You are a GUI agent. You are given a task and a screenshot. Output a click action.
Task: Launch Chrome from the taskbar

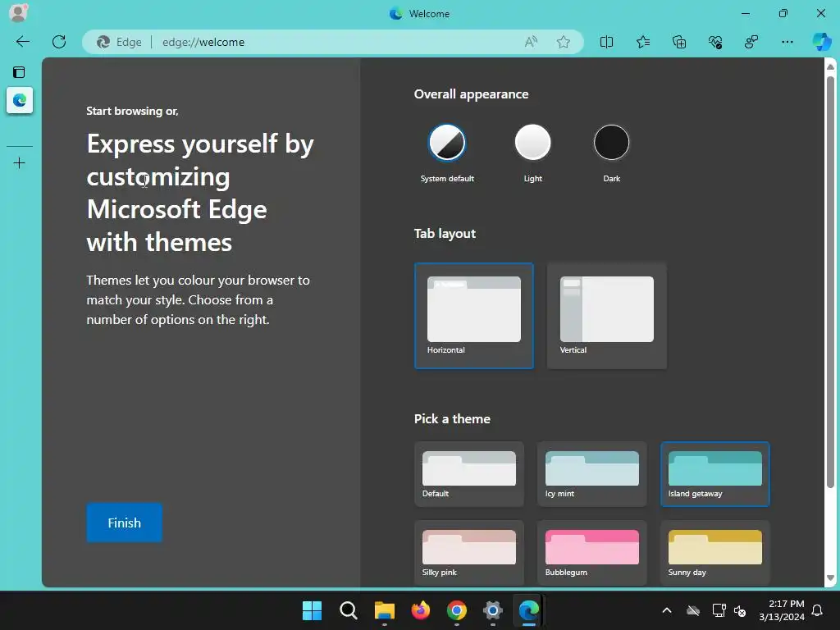coord(457,610)
